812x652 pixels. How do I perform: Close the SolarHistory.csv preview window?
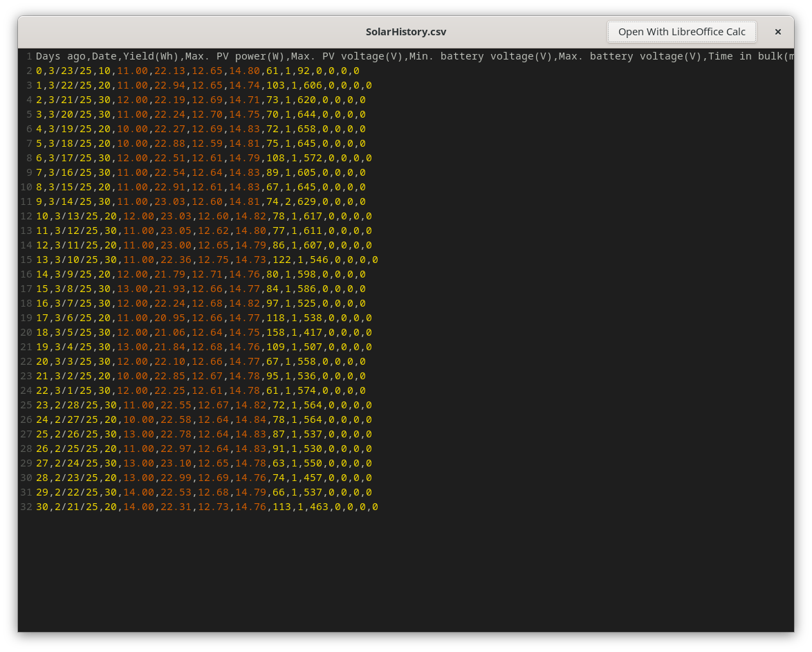[x=778, y=32]
